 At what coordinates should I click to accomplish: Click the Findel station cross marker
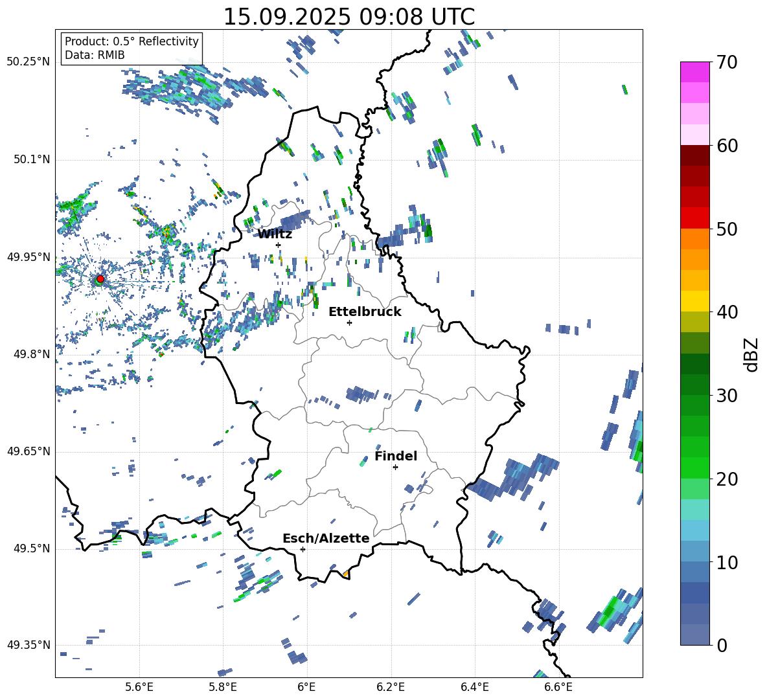[395, 468]
